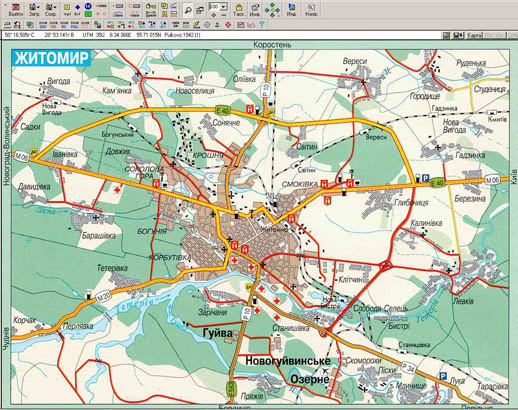The width and height of the screenshot is (518, 410).
Task: Click the Выйти (Exit) toolbar button
Action: point(16,10)
